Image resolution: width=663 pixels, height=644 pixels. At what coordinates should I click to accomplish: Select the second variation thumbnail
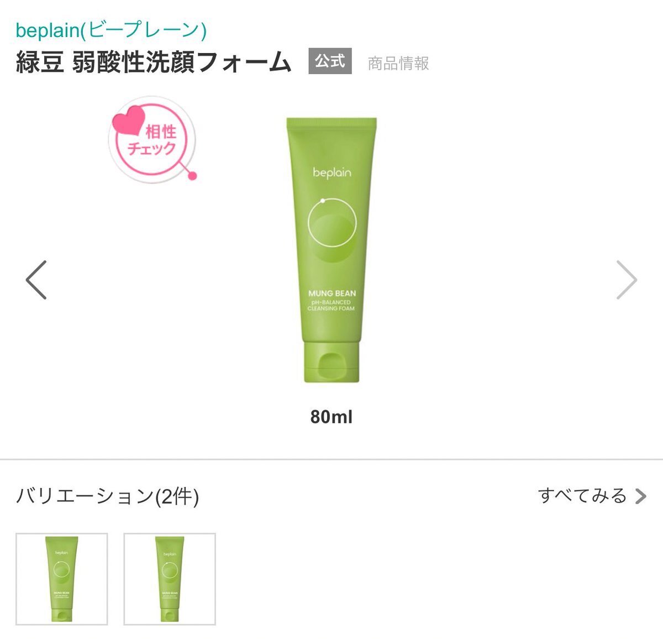[x=170, y=579]
